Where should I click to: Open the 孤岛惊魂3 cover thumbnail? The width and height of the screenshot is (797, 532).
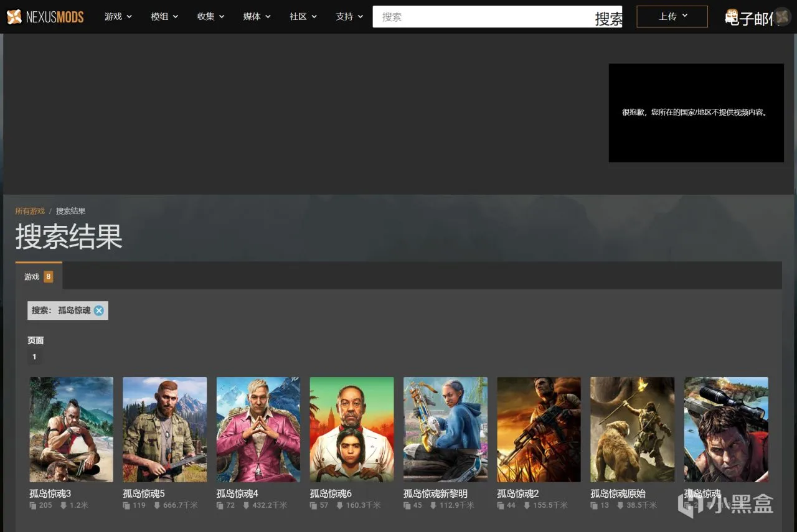click(72, 429)
